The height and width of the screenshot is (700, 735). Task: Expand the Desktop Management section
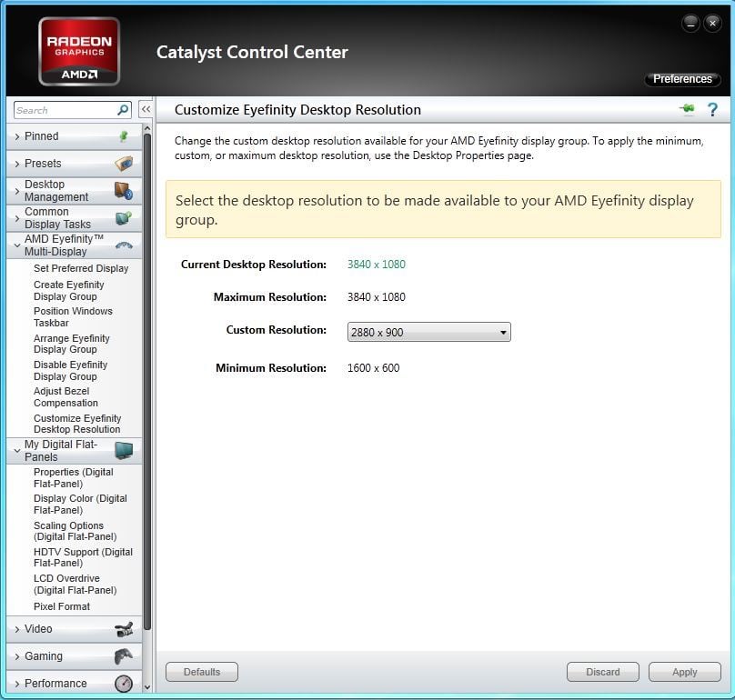tap(17, 191)
